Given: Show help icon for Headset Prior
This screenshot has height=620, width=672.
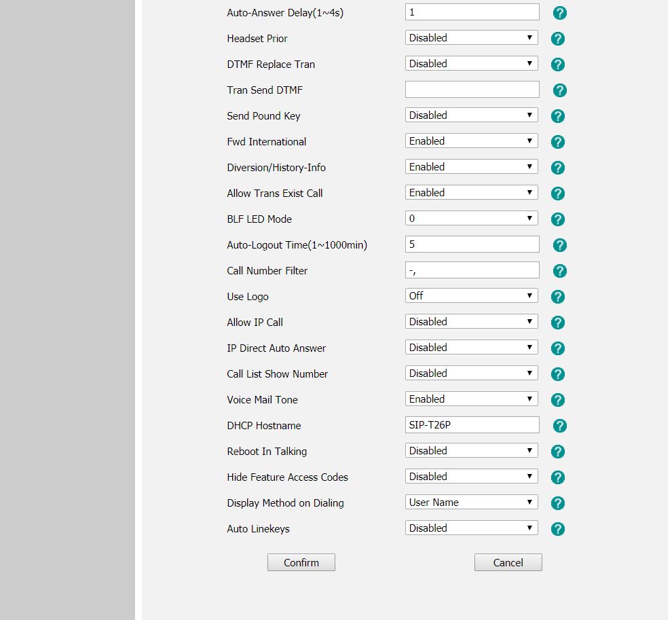Looking at the screenshot, I should point(557,39).
